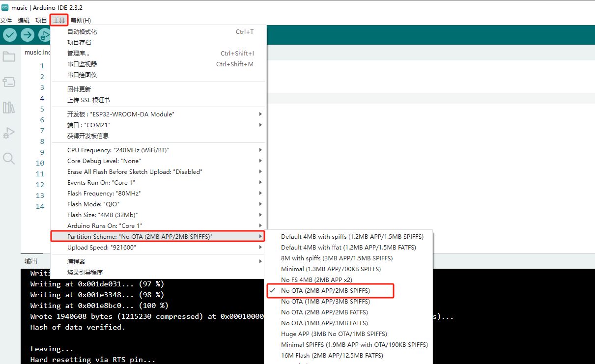Click the 'Leaving...' output line
The width and height of the screenshot is (595, 364).
pyautogui.click(x=52, y=349)
